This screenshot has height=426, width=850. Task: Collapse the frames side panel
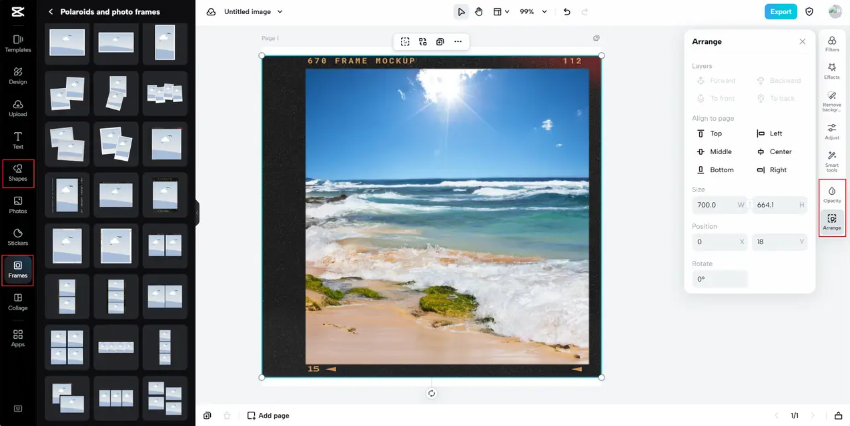point(197,212)
